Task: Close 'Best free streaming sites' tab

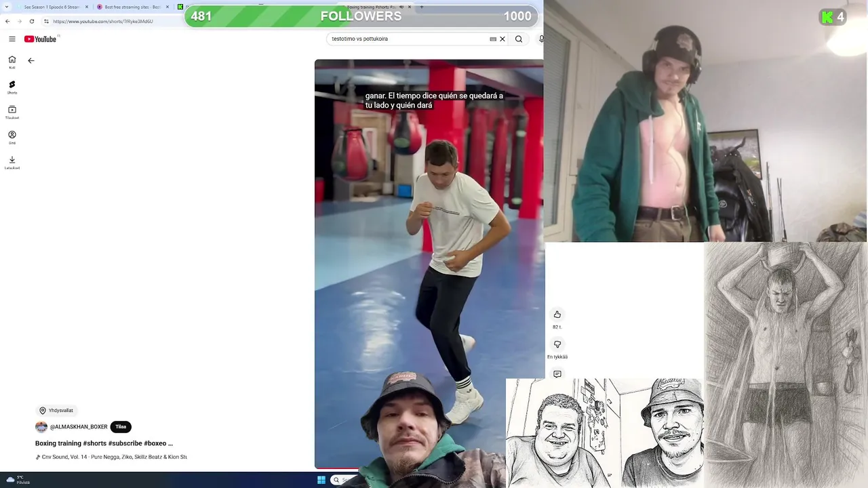Action: click(167, 7)
